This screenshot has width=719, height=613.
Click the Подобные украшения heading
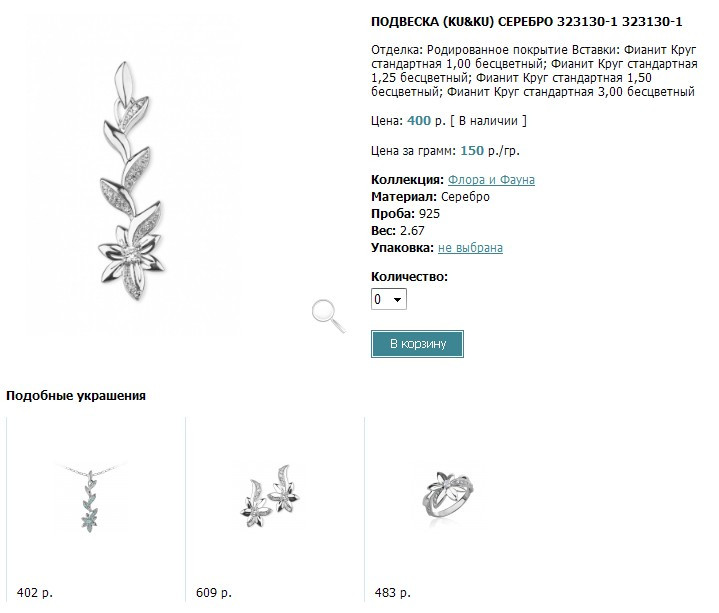(x=76, y=396)
